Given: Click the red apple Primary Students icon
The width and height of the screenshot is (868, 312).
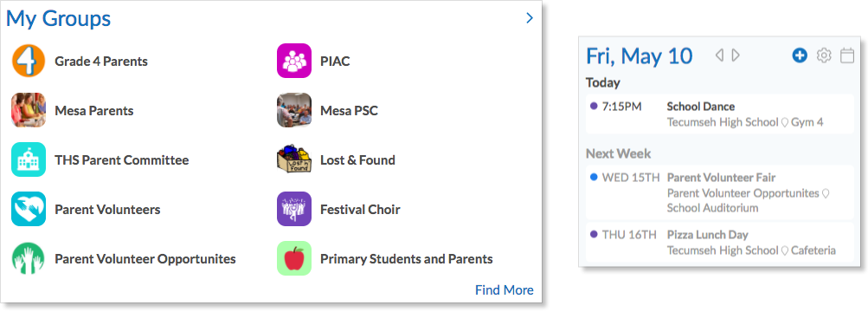Looking at the screenshot, I should 294,258.
